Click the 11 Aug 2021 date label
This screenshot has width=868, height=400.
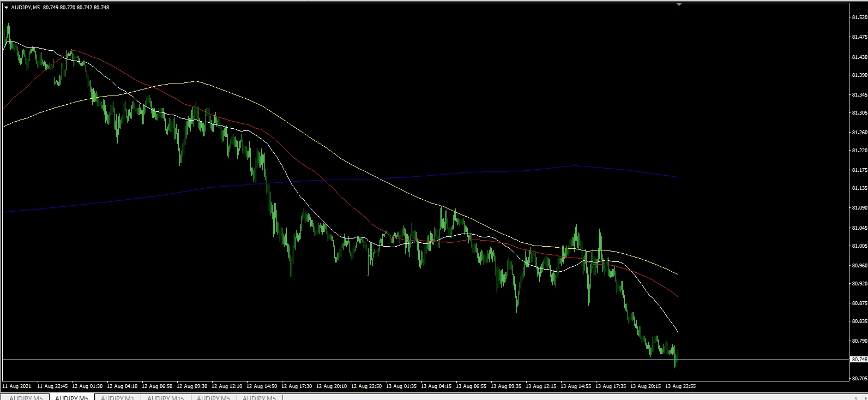(17, 386)
